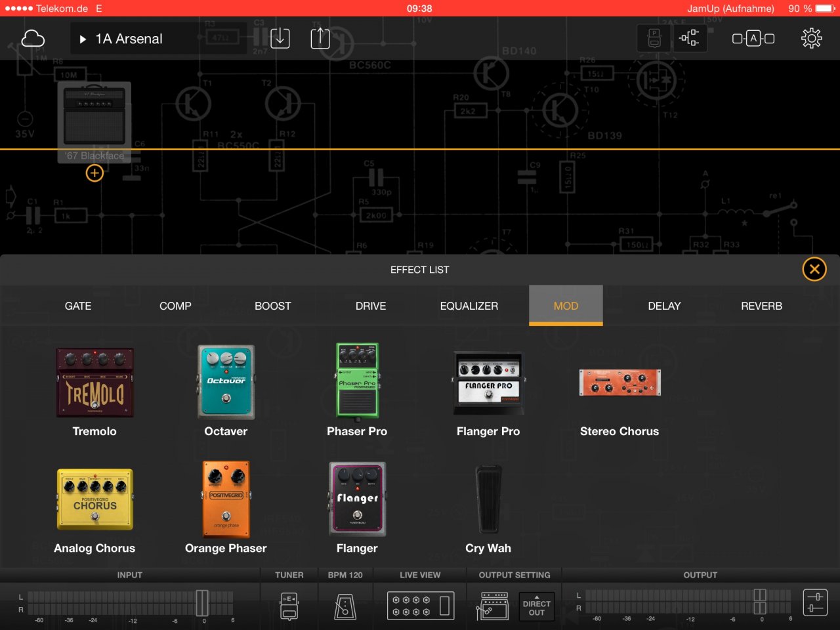Viewport: 840px width, 630px height.
Task: Click the JamUp (Aufnahme) status text
Action: [x=730, y=9]
